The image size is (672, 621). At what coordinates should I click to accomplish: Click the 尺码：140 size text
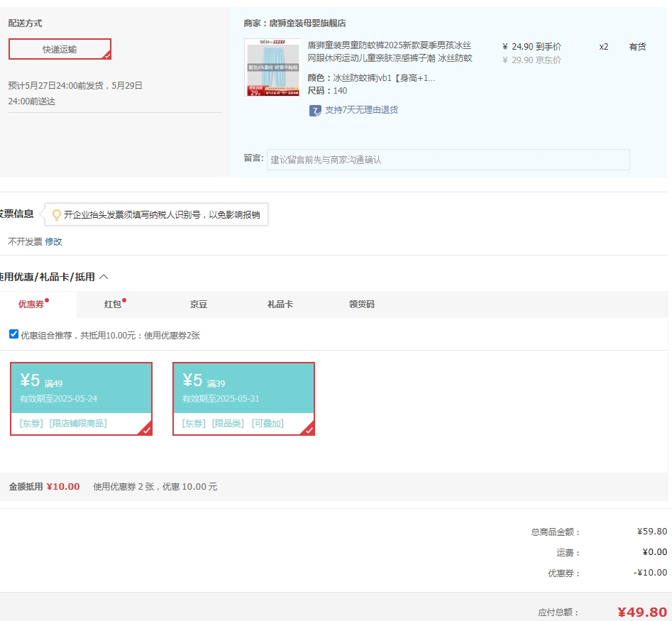(x=327, y=91)
